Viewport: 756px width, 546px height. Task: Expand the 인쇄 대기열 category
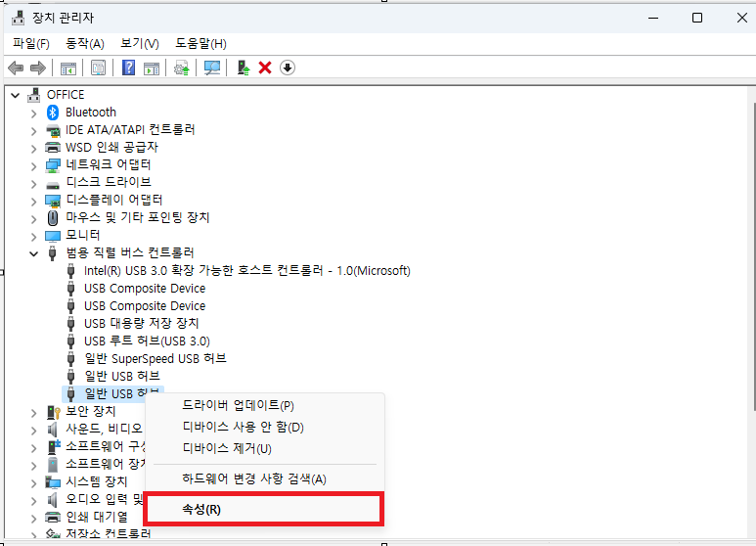33,518
